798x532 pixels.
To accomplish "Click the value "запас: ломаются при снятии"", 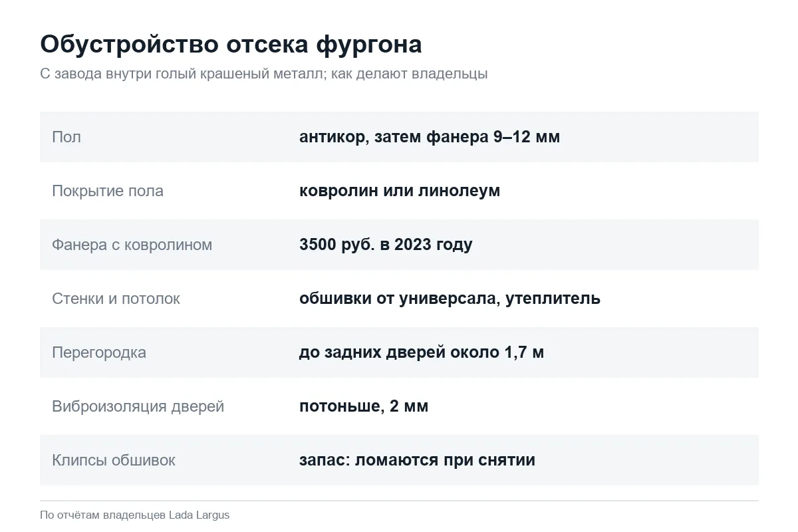I will [x=417, y=460].
